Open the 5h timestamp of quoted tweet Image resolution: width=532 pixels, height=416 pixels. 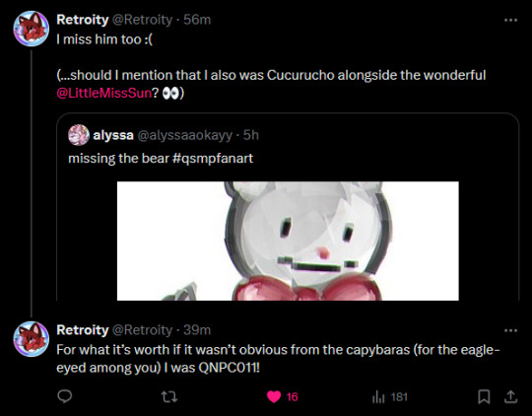point(251,135)
